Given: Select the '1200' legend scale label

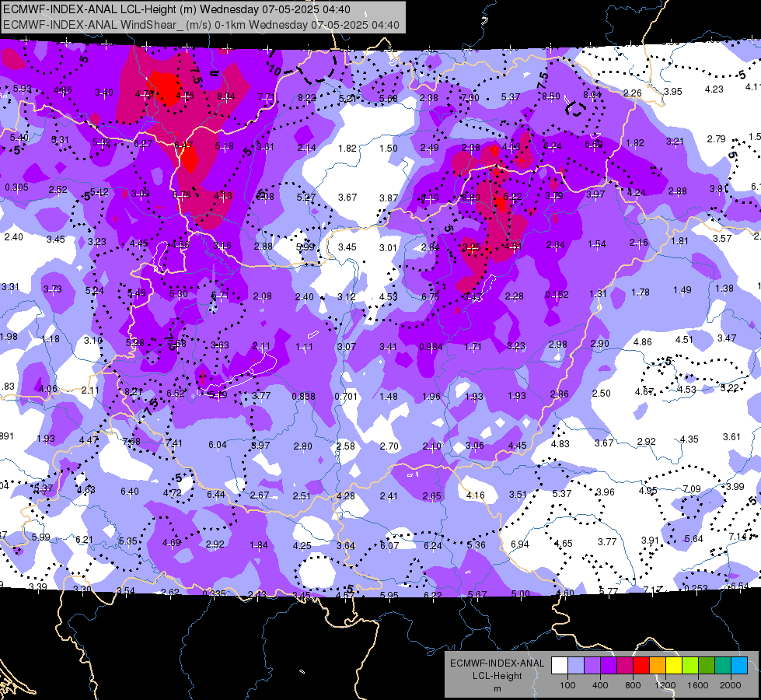Looking at the screenshot, I should (x=665, y=685).
